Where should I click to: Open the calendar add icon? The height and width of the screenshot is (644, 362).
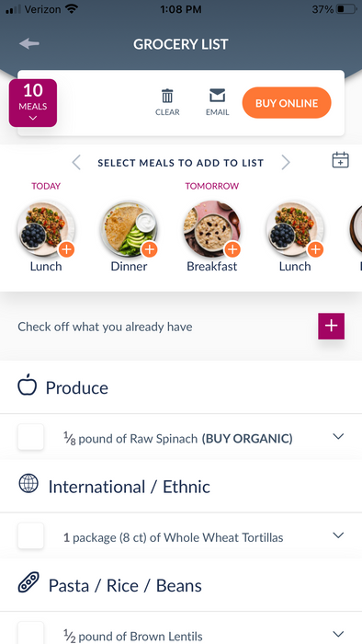coord(340,160)
